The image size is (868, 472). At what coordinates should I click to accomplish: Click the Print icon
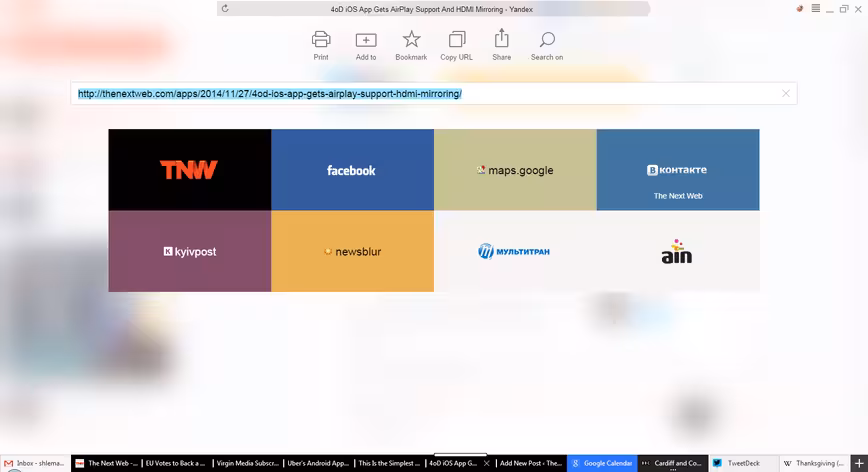[321, 39]
